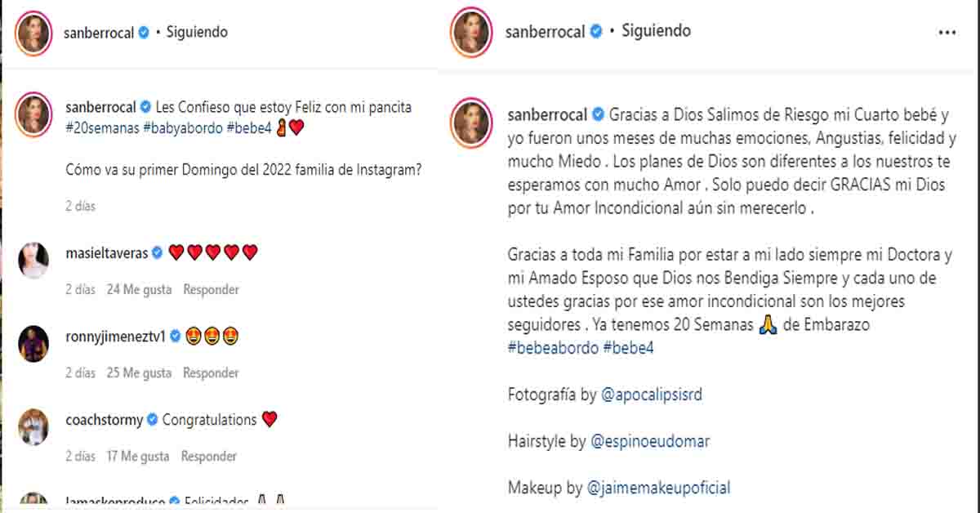The width and height of the screenshot is (980, 513).
Task: Click sanberrocal avatar in left post header
Action: click(33, 34)
